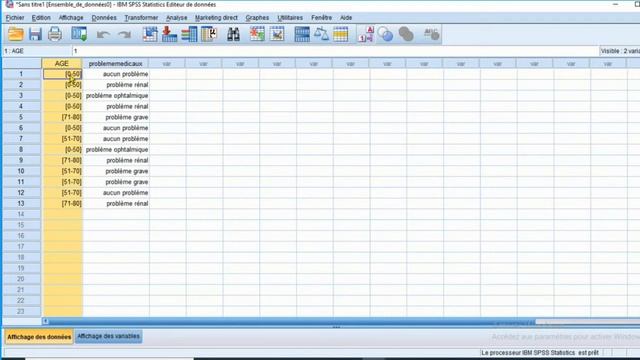The width and height of the screenshot is (640, 360).
Task: Open the Go to variable tool
Action: 169,34
